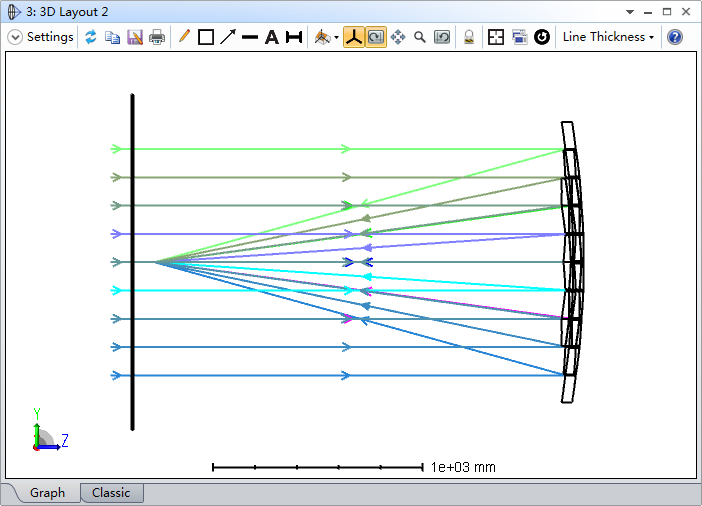Image resolution: width=702 pixels, height=506 pixels.
Task: Select the arrow drawing tool
Action: pyautogui.click(x=228, y=37)
